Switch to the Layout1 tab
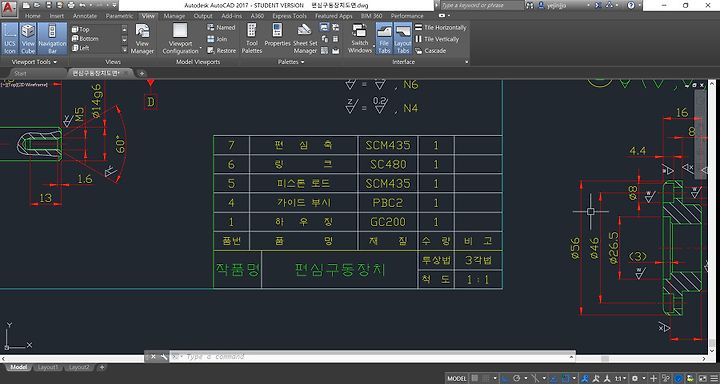The image size is (720, 384). [48, 367]
